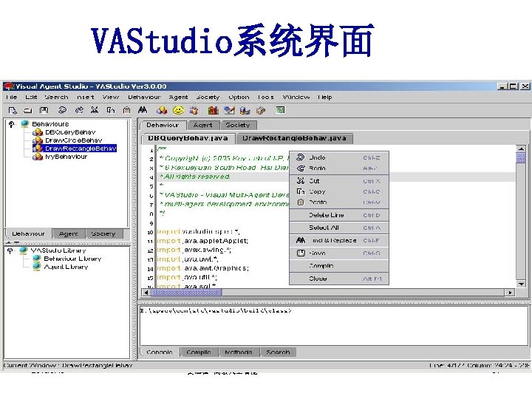Click the red books library toolbar icon

click(213, 110)
